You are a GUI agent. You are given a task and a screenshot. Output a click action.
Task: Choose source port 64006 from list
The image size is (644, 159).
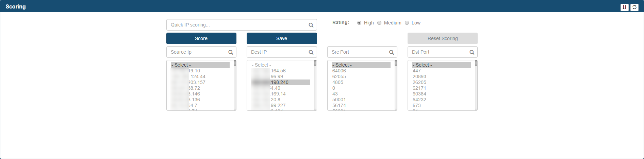pos(339,71)
